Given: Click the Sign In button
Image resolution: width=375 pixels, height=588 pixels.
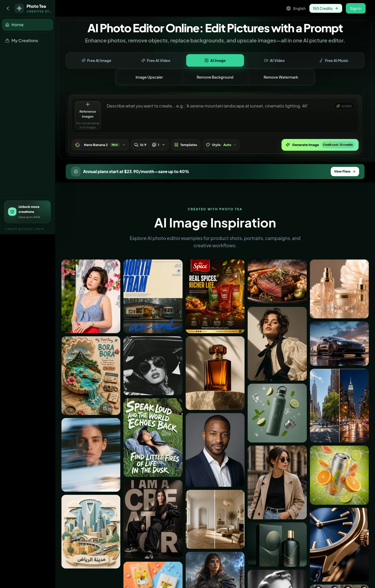Looking at the screenshot, I should (355, 8).
